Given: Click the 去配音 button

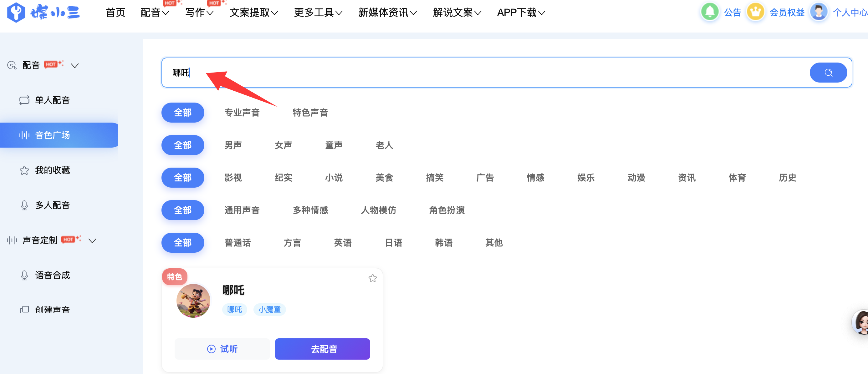Looking at the screenshot, I should (323, 349).
